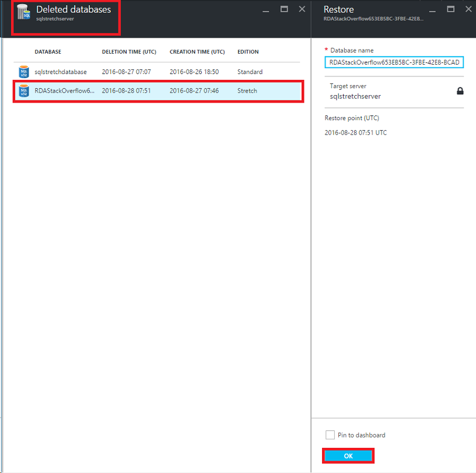Click the DELETION TIME (UTC) column header

point(129,52)
